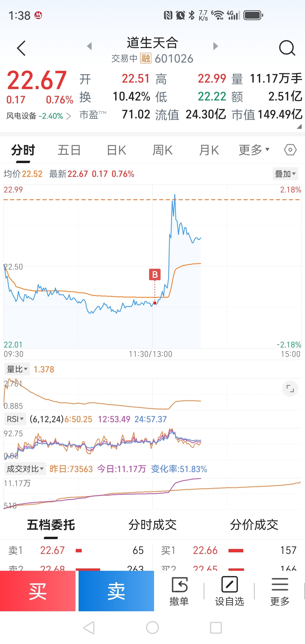Image resolution: width=305 pixels, height=644 pixels.
Task: Go to next stock with right triangle
Action: click(x=216, y=46)
